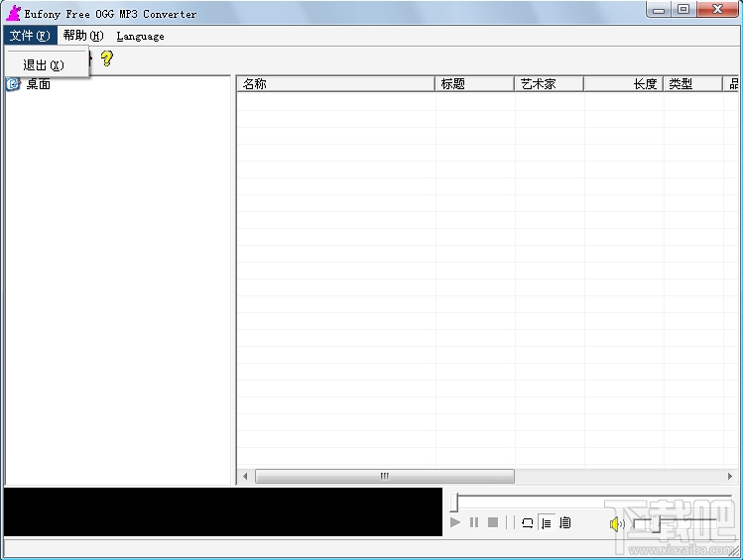The width and height of the screenshot is (743, 560).
Task: Open the Language menu
Action: [x=140, y=36]
